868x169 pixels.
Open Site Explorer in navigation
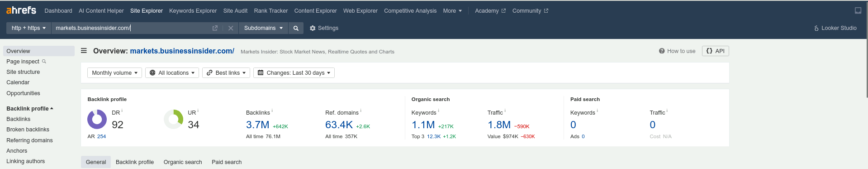coord(147,10)
